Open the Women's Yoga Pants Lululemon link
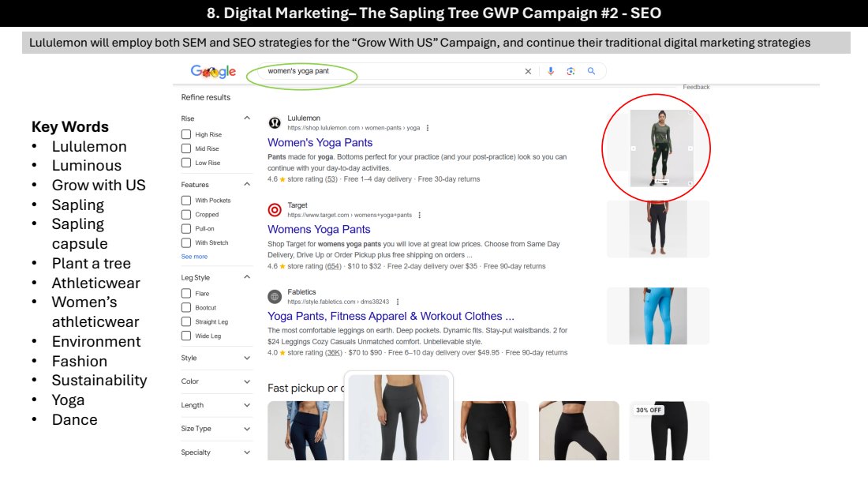Screen dimensions: 868x488 (320, 143)
